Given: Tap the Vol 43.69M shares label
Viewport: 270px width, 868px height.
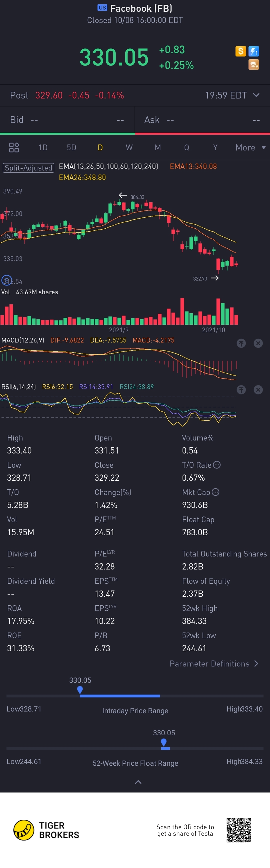Looking at the screenshot, I should [30, 292].
